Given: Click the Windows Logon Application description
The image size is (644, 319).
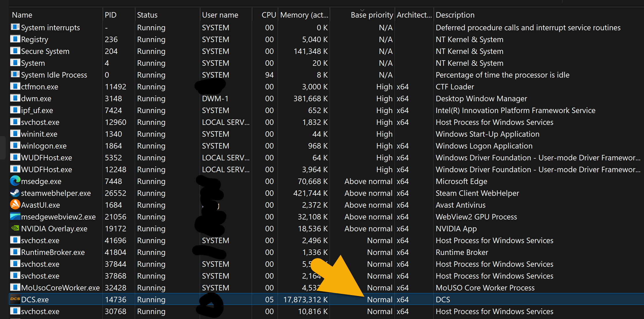Looking at the screenshot, I should 484,146.
